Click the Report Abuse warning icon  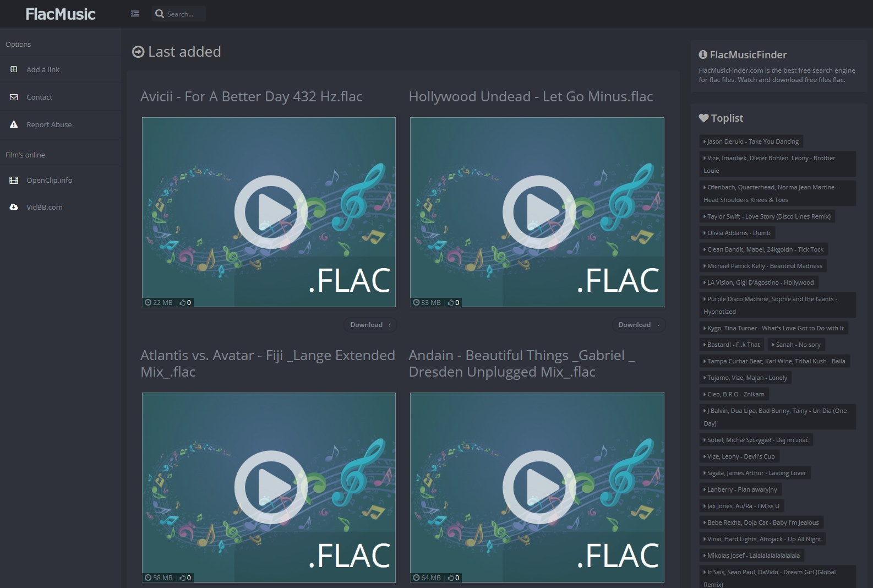(x=14, y=124)
